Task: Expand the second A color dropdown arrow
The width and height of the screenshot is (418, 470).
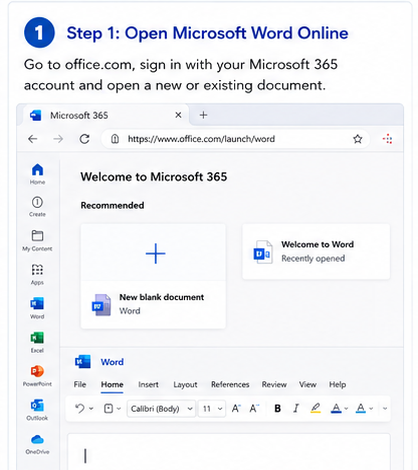Action: tap(371, 408)
